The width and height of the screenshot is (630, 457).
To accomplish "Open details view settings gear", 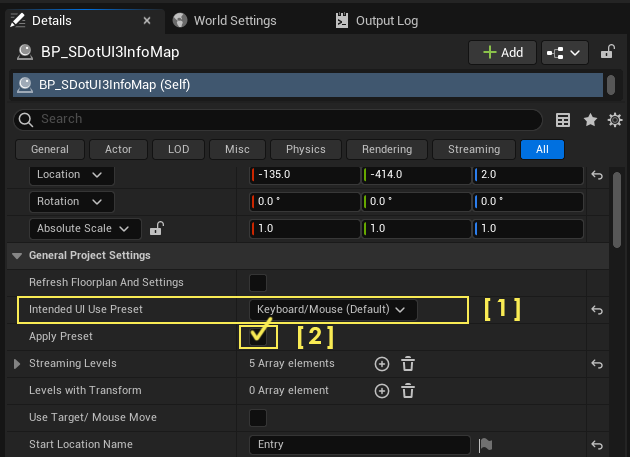I will pos(615,120).
